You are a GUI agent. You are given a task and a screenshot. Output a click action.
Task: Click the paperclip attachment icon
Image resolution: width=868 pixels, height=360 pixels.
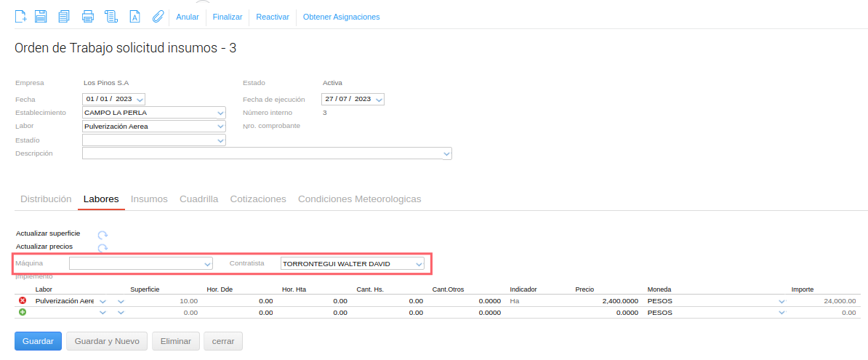pos(158,16)
